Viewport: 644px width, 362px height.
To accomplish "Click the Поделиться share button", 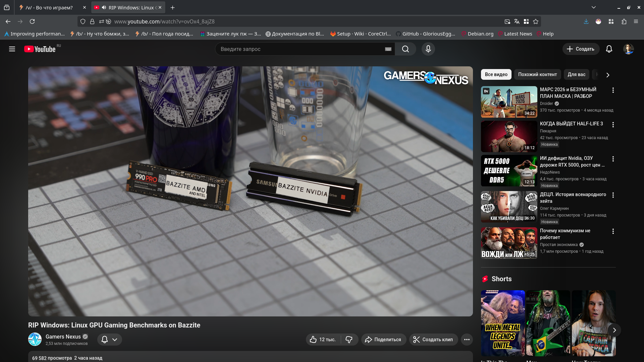I will (383, 340).
